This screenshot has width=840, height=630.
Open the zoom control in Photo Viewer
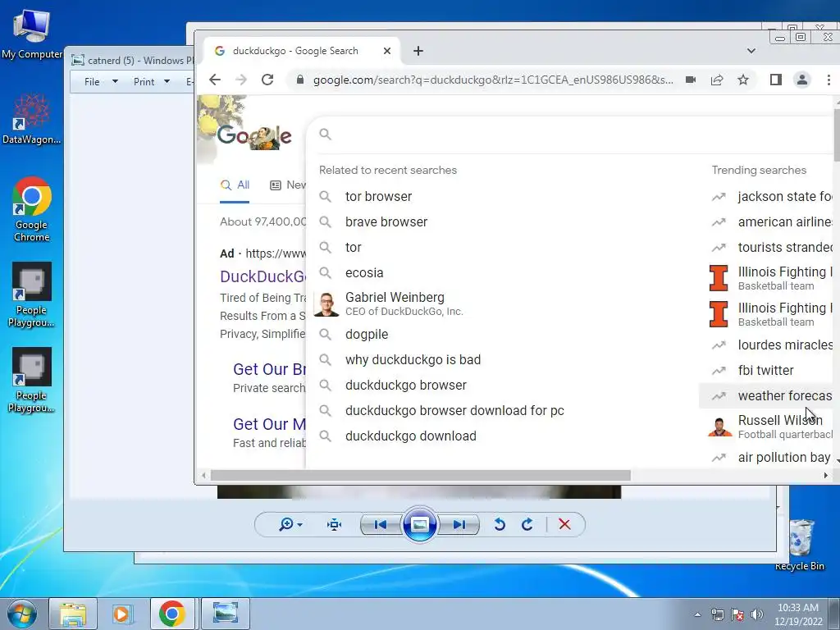(x=290, y=524)
